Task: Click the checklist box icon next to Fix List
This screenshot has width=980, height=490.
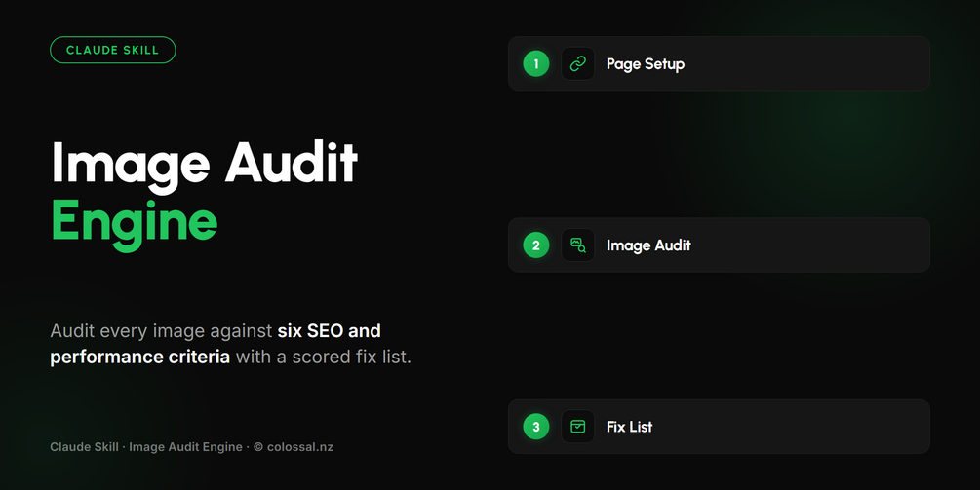Action: pos(577,427)
